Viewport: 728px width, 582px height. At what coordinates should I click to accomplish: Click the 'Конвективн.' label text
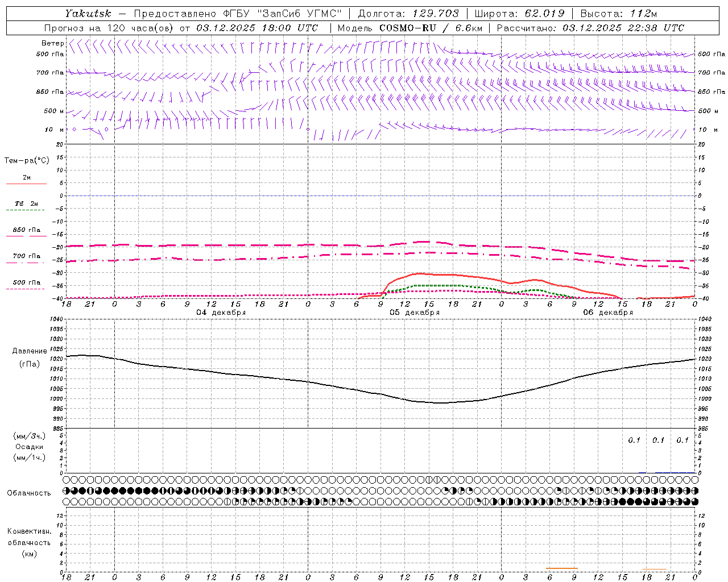[29, 531]
